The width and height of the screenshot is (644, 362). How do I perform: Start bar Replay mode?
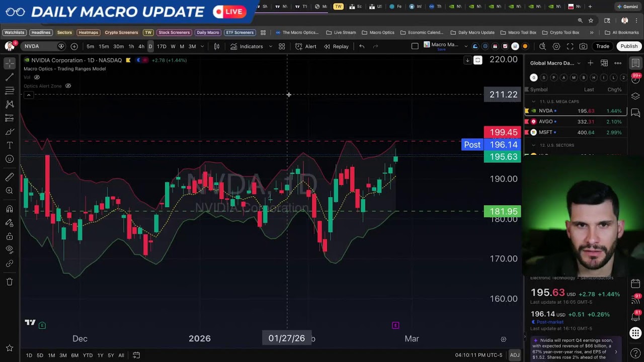pos(336,46)
